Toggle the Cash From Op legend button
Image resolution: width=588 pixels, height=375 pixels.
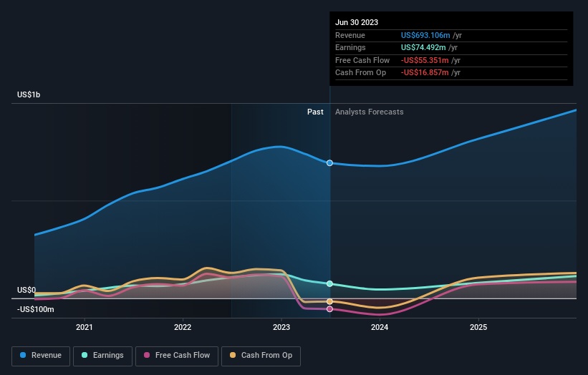tap(261, 356)
